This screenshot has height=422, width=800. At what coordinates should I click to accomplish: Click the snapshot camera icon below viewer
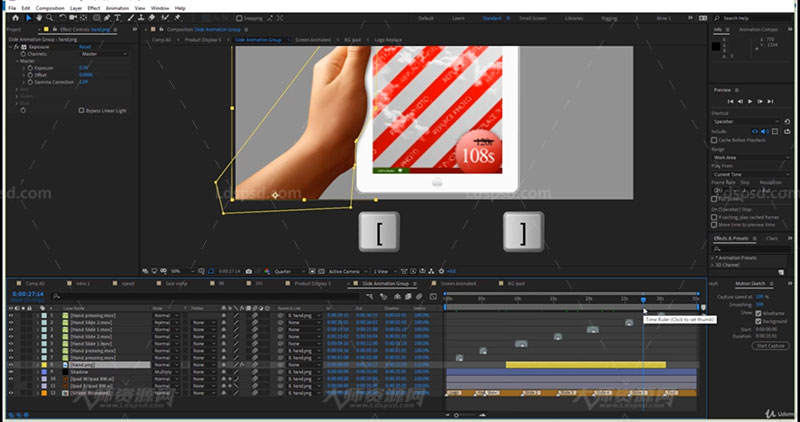[x=248, y=271]
